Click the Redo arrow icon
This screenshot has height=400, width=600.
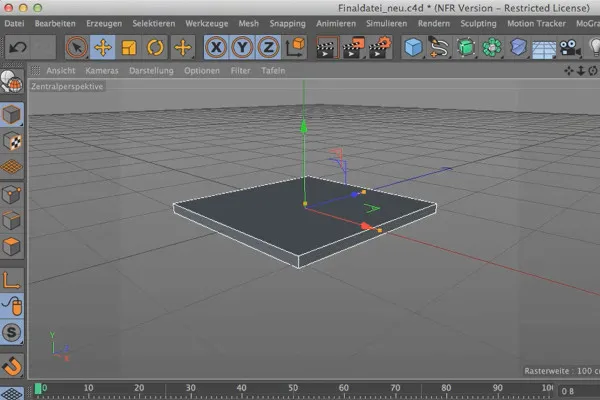[43, 47]
